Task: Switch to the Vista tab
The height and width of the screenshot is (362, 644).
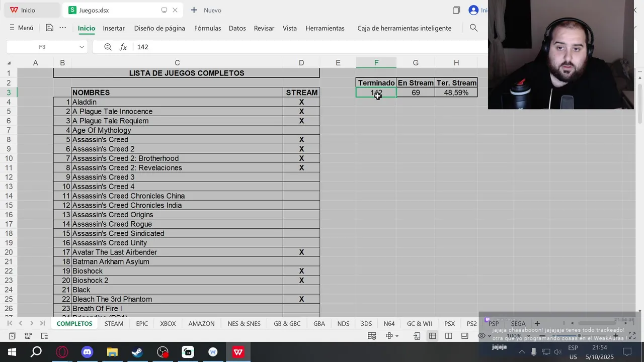Action: point(289,28)
